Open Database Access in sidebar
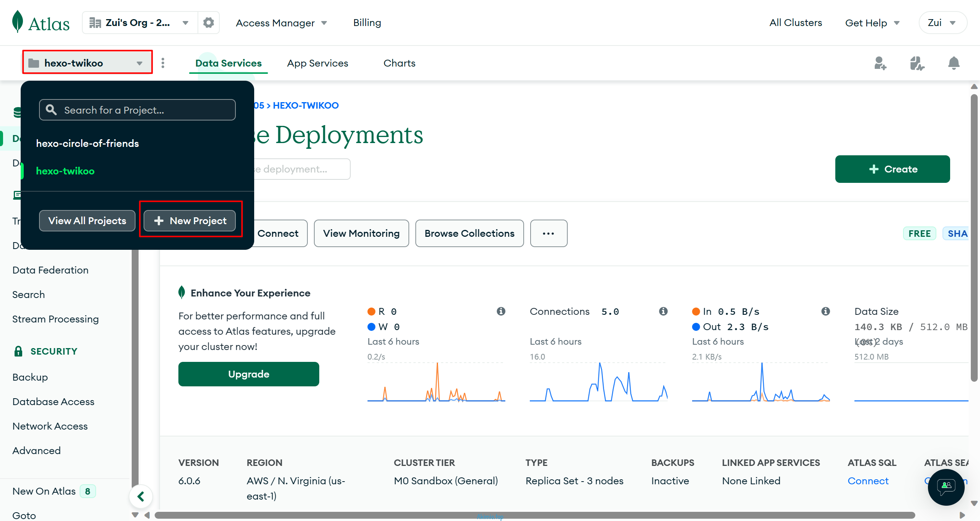The image size is (980, 521). coord(53,402)
